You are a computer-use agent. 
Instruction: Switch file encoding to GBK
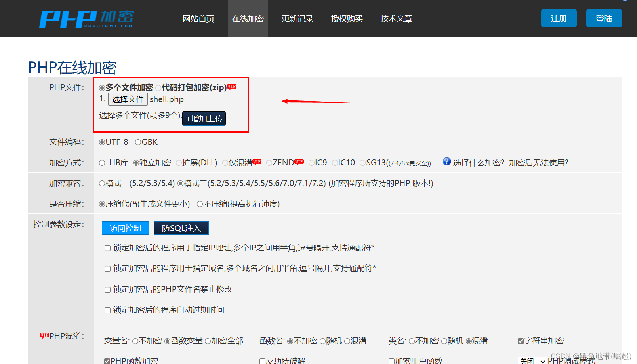pyautogui.click(x=137, y=142)
